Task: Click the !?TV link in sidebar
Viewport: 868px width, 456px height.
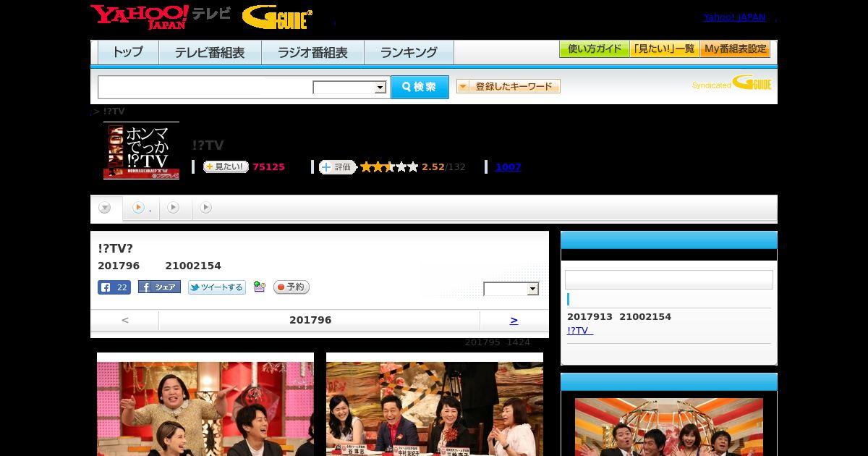Action: coord(580,331)
